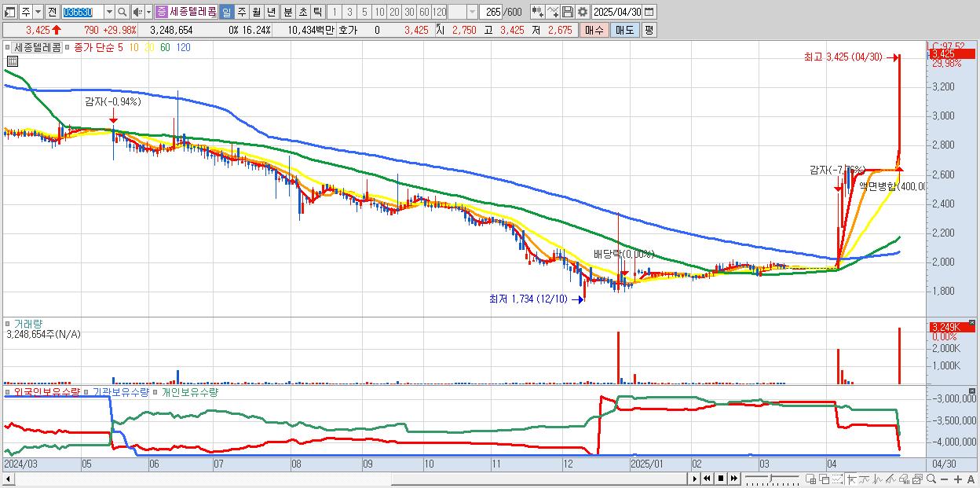980x488 pixels.
Task: Switch to monthly 월 chart period
Action: tap(256, 12)
